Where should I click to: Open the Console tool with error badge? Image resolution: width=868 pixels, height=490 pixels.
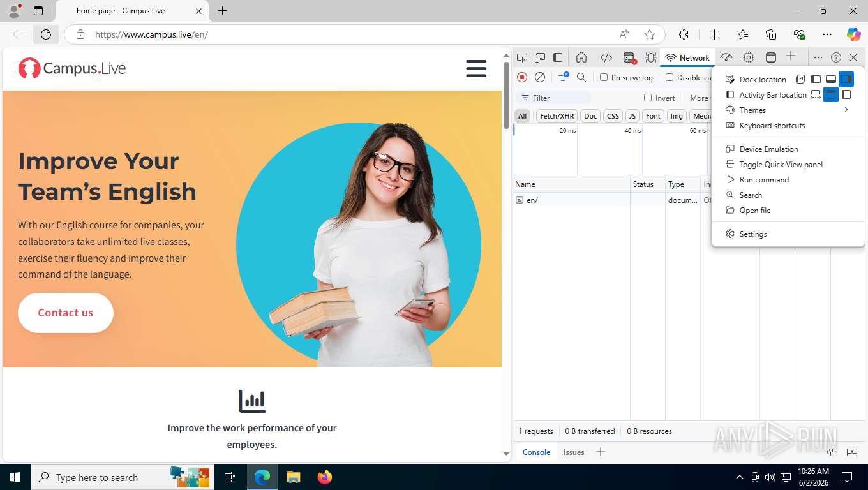tap(629, 57)
